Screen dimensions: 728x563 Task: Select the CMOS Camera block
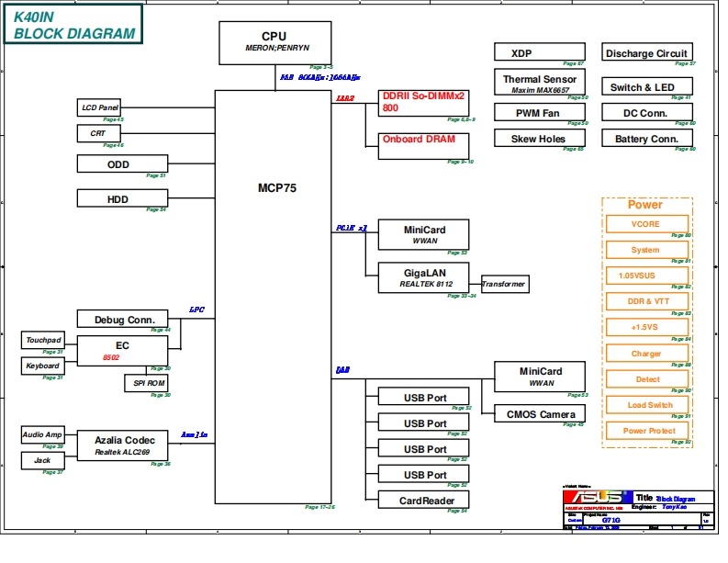(x=540, y=414)
